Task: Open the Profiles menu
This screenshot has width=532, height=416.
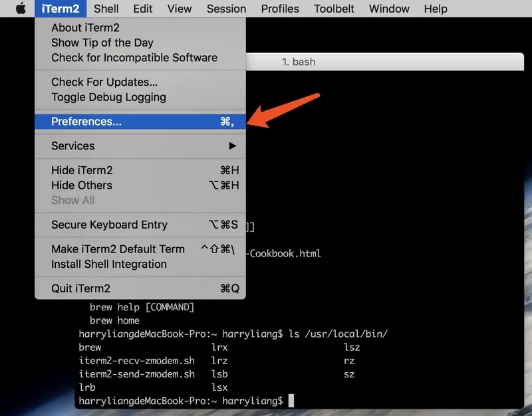Action: (x=280, y=9)
